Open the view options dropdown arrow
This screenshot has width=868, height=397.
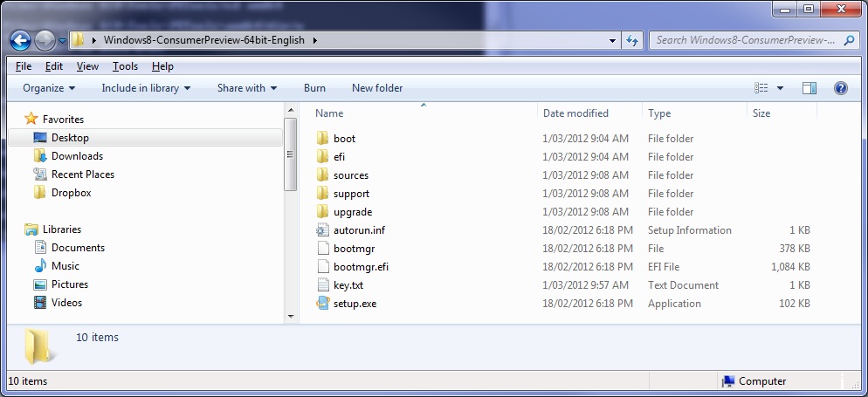[x=780, y=88]
